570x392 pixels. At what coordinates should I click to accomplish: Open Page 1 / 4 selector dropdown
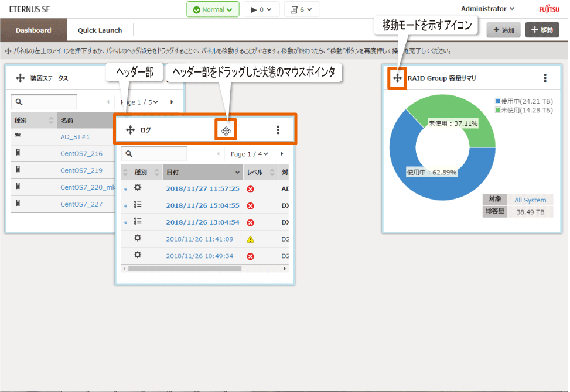pyautogui.click(x=250, y=154)
